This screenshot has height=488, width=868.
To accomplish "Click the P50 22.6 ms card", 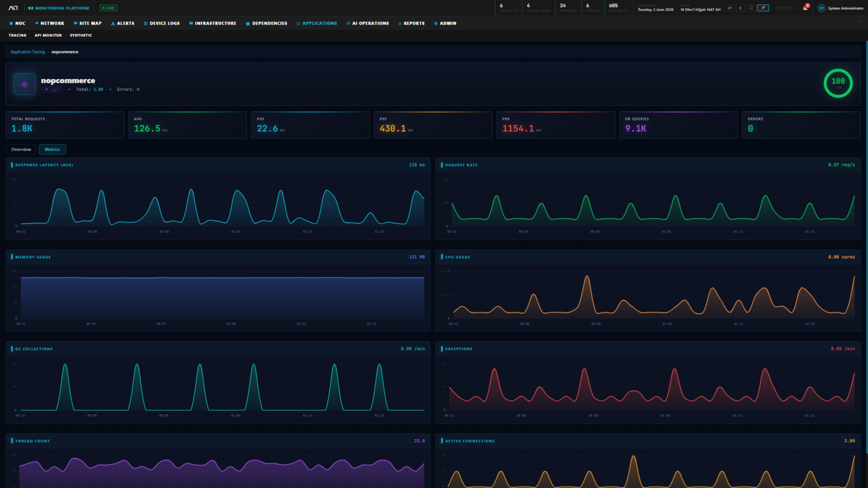I will point(310,125).
